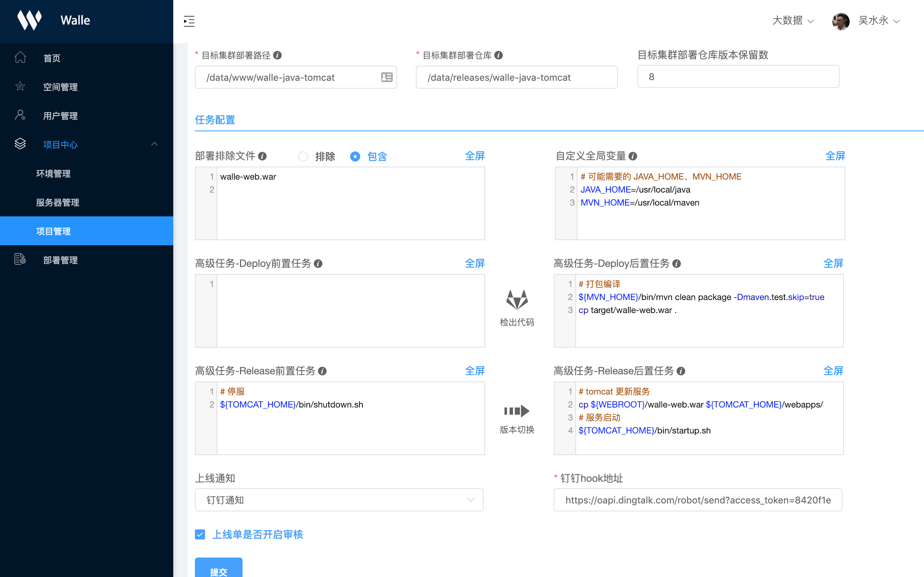
Task: Click the Walle logo icon
Action: tap(29, 20)
